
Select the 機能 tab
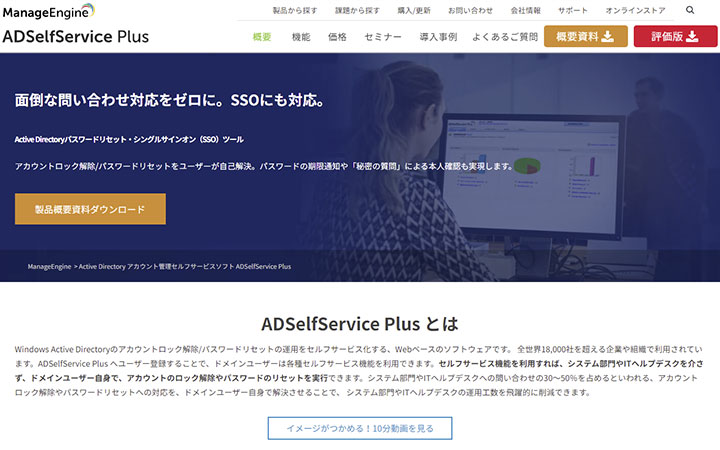click(301, 37)
